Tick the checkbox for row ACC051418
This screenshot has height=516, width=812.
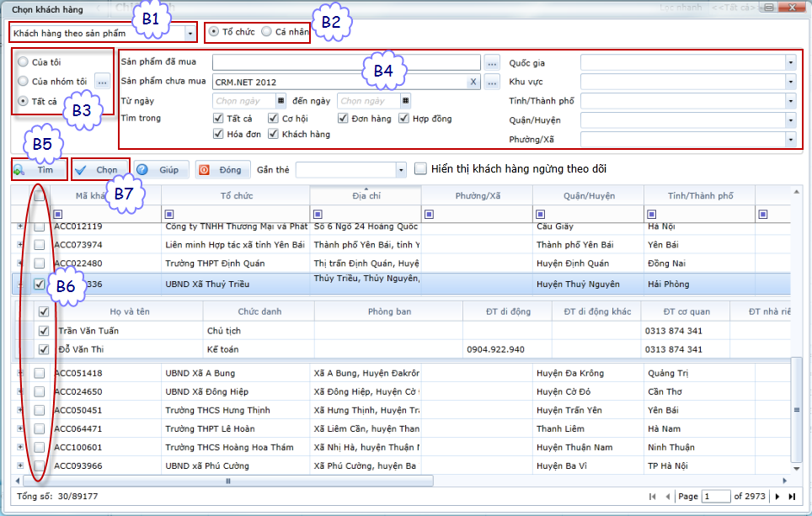[40, 373]
